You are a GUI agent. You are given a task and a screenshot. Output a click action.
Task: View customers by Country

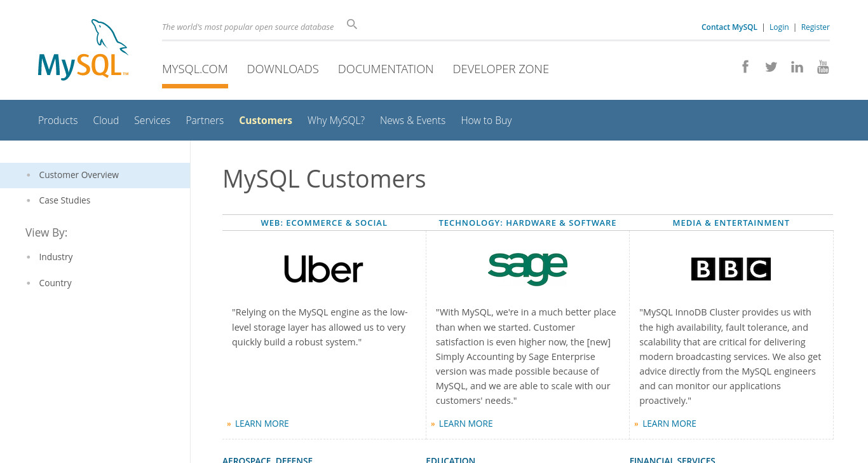click(x=55, y=283)
